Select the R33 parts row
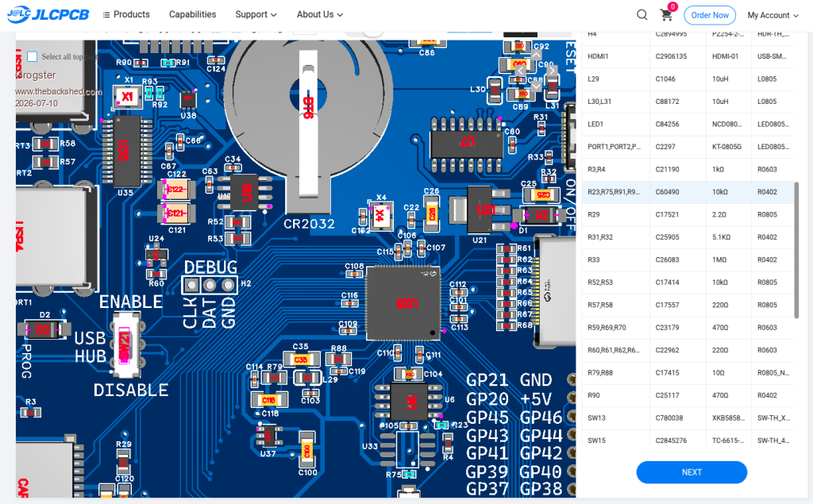 688,260
